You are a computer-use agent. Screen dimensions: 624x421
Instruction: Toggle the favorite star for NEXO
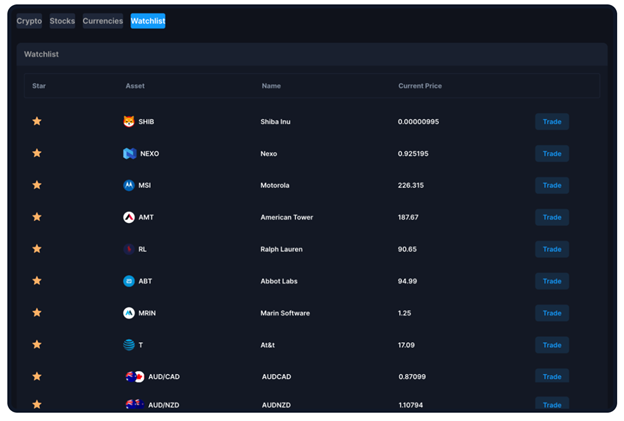[x=37, y=153]
